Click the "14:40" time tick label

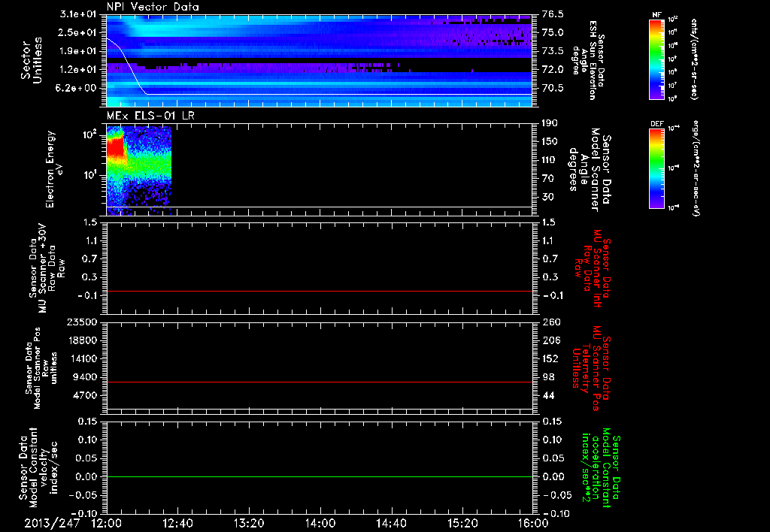(391, 523)
